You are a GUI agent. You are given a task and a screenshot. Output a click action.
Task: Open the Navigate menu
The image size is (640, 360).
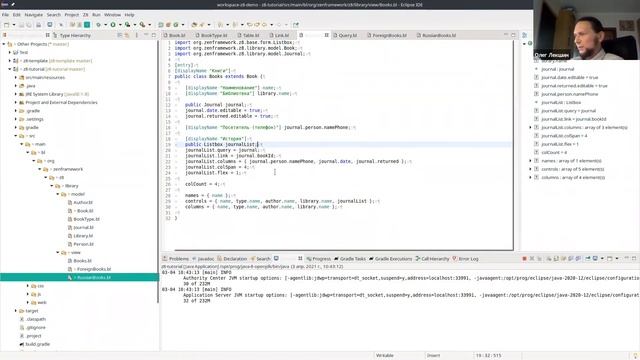(33, 15)
